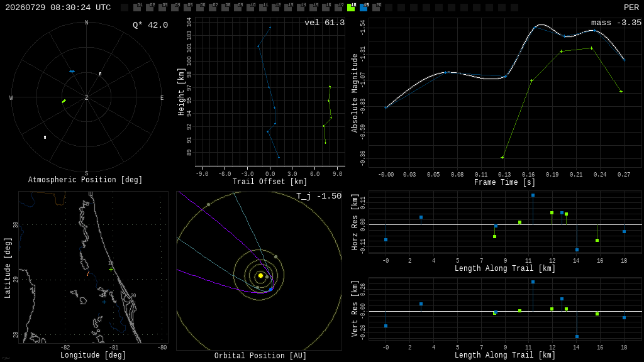Select the blue station 19 indicator
644x362 pixels.
[364, 8]
